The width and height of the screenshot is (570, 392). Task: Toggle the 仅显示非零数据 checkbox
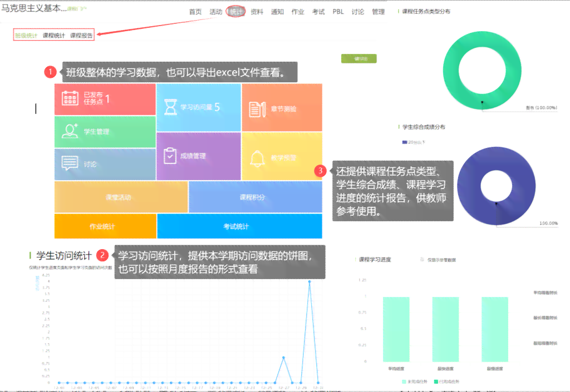pyautogui.click(x=422, y=260)
